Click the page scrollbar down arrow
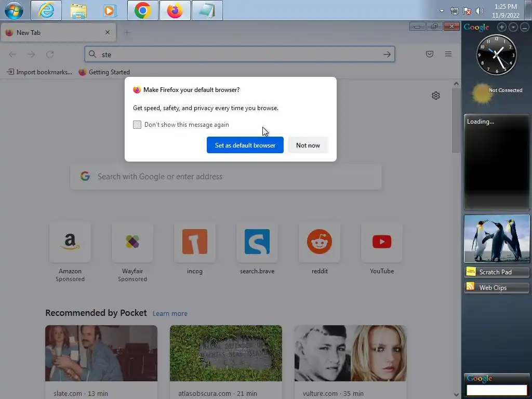 [x=456, y=395]
